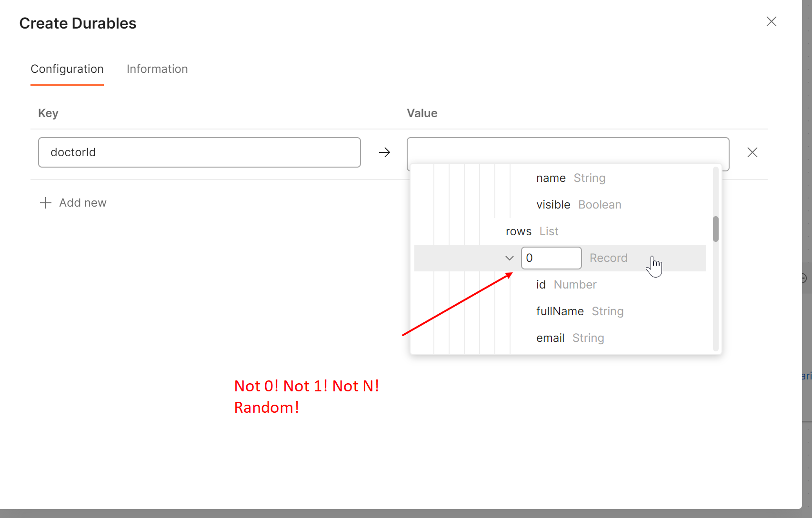
Task: Collapse the rows List entry
Action: pyautogui.click(x=518, y=231)
